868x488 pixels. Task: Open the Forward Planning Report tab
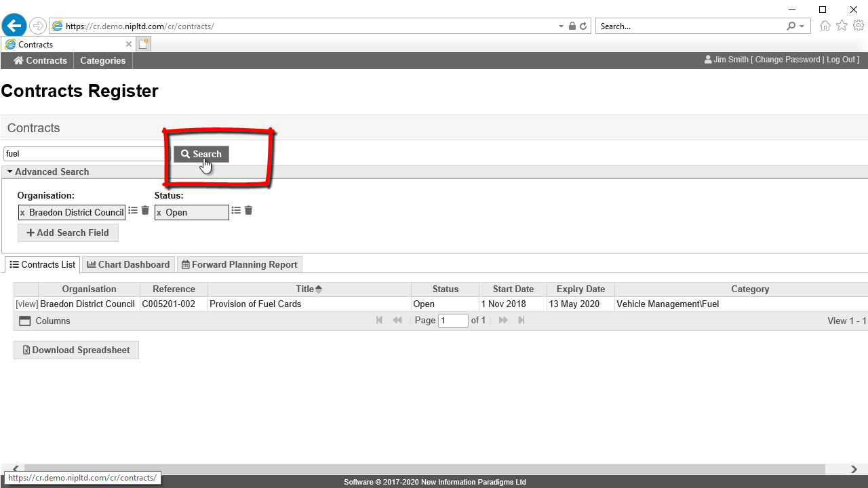coord(239,265)
